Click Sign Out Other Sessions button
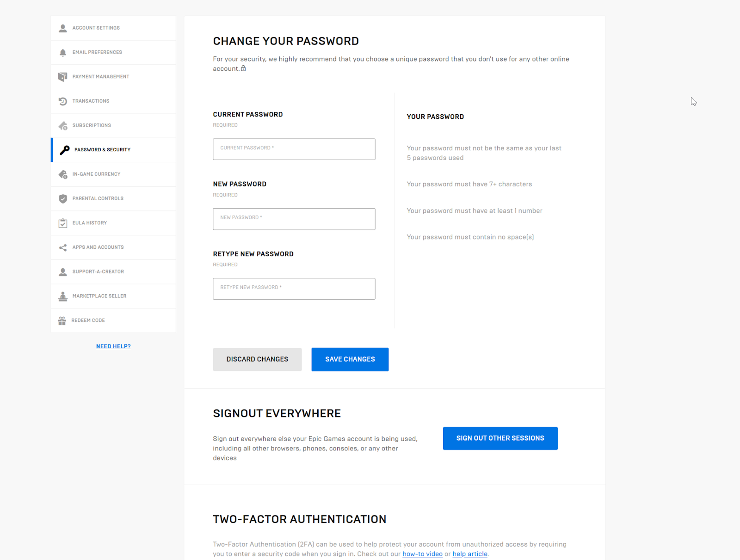740x560 pixels. [500, 438]
